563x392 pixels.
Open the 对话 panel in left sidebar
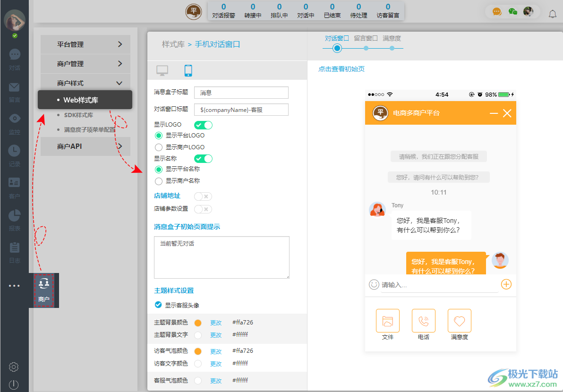[14, 59]
